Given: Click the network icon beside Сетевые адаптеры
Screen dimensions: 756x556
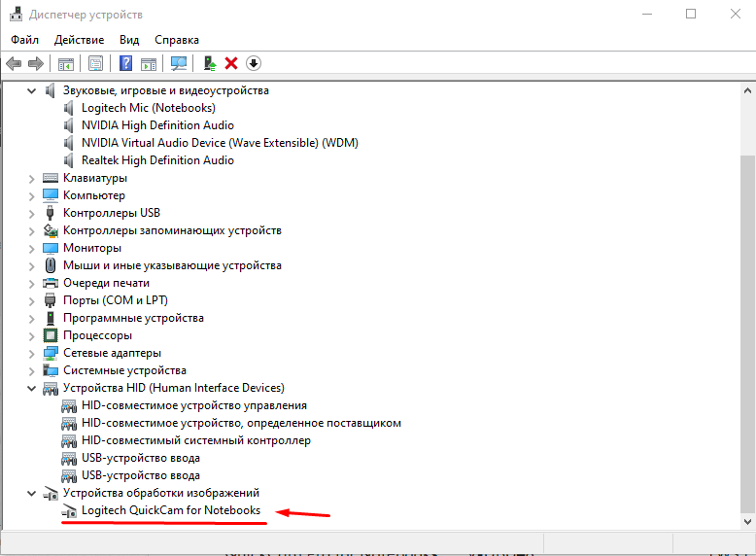Looking at the screenshot, I should [51, 353].
